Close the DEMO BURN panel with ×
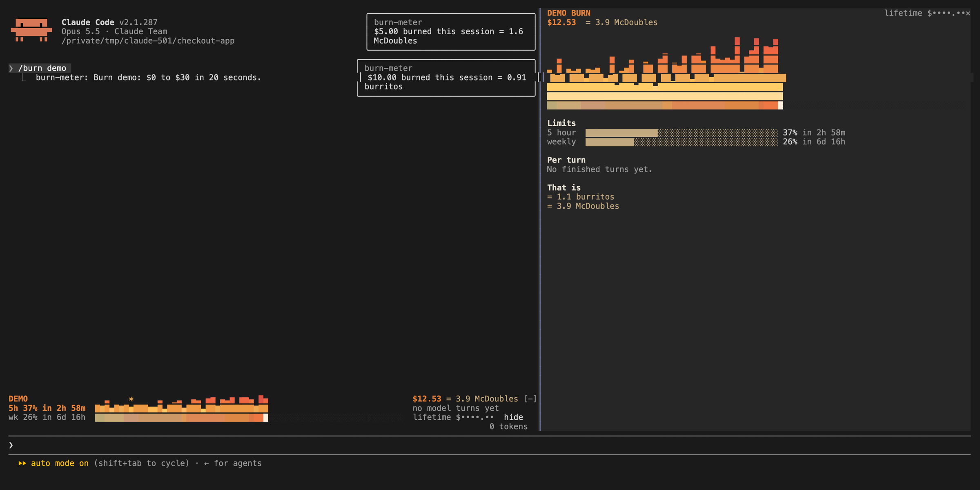 coord(968,13)
